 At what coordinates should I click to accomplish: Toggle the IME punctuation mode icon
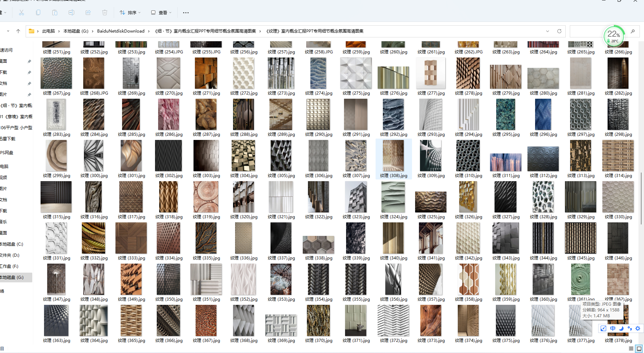point(629,328)
